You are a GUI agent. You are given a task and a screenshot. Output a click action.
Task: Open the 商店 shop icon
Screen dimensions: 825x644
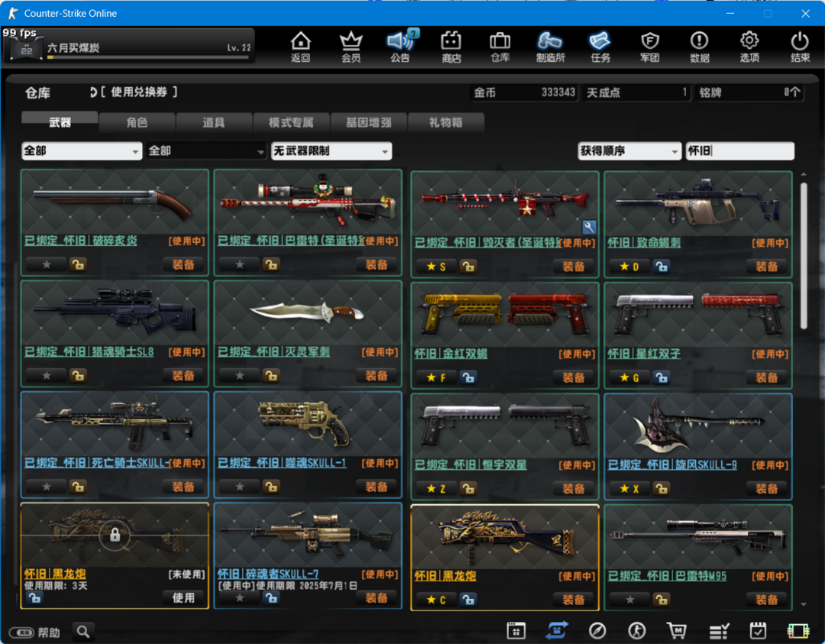coord(451,47)
